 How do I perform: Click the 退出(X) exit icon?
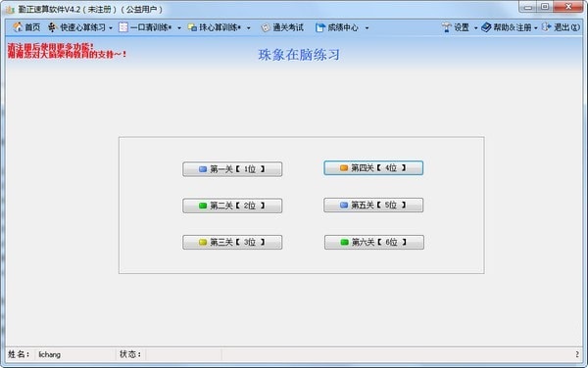pos(547,27)
